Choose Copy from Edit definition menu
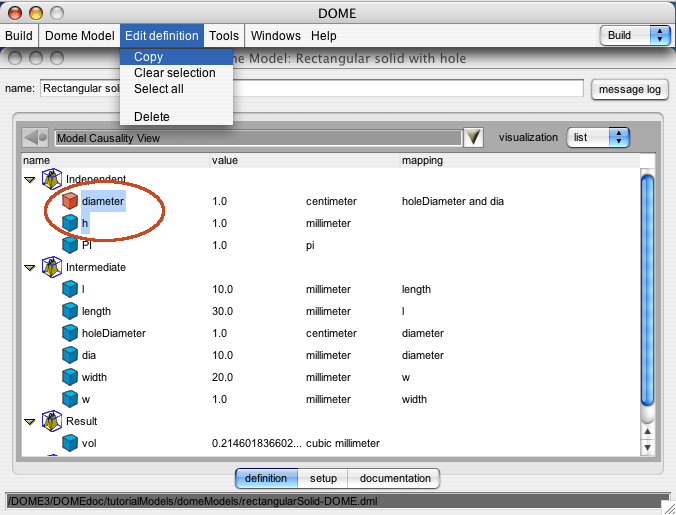Screen dimensions: 676x515 pyautogui.click(x=176, y=57)
